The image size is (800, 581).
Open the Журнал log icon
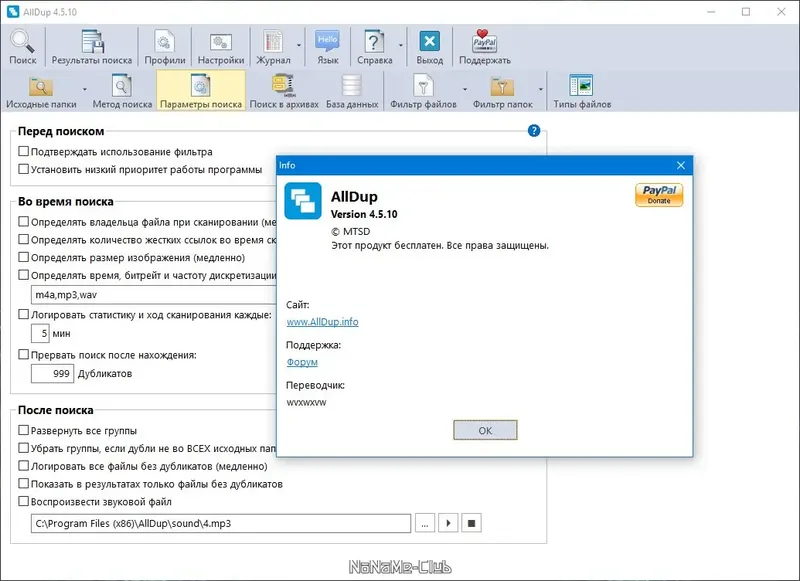(273, 47)
